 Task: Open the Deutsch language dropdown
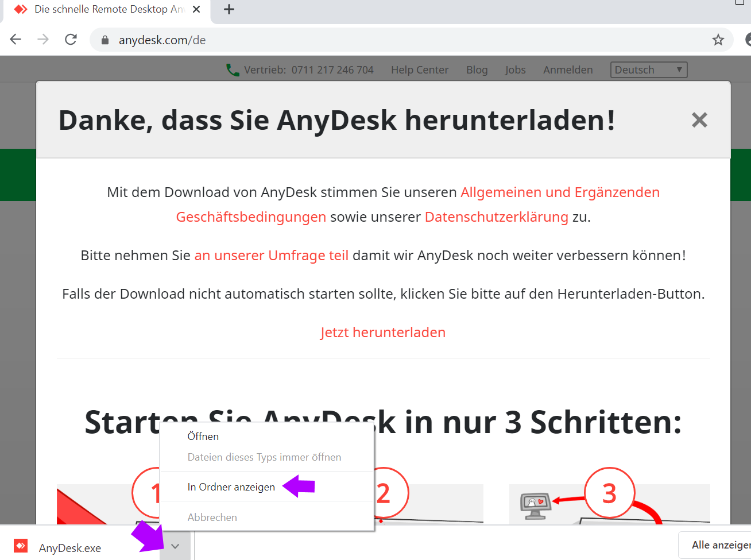649,69
